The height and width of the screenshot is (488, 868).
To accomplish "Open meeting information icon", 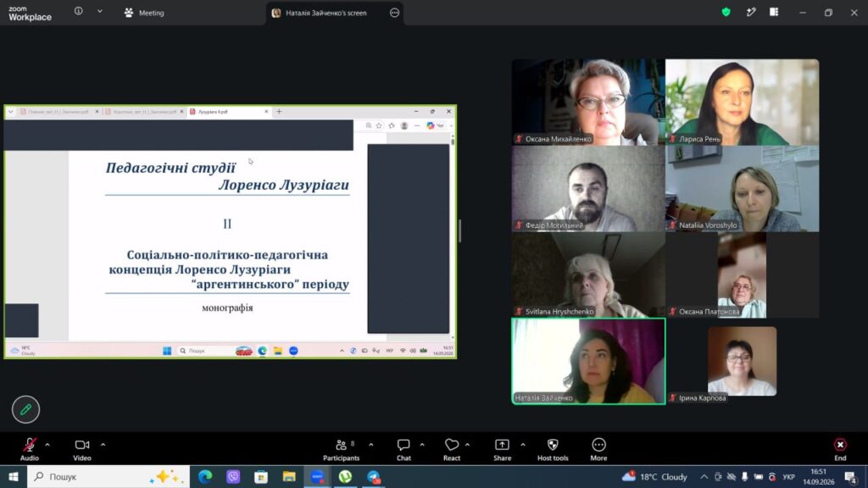I will (x=79, y=12).
